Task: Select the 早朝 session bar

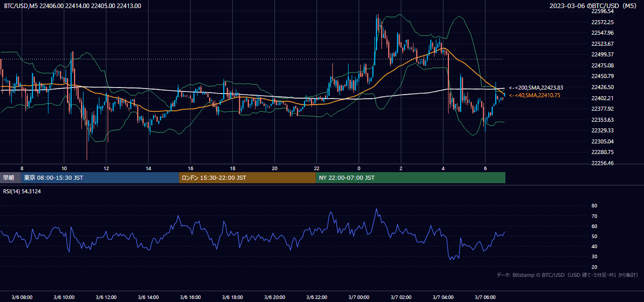Action: [x=11, y=178]
